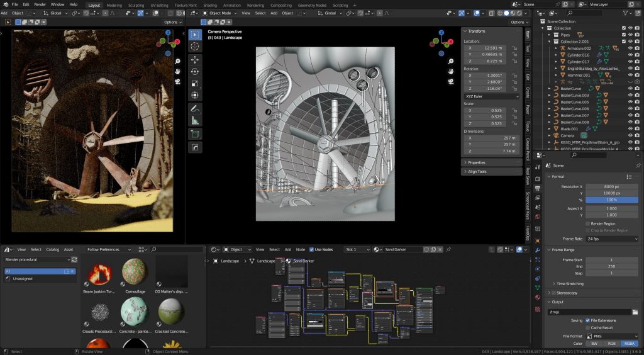Enable the Render Region checkbox
The width and height of the screenshot is (644, 355).
[x=588, y=223]
